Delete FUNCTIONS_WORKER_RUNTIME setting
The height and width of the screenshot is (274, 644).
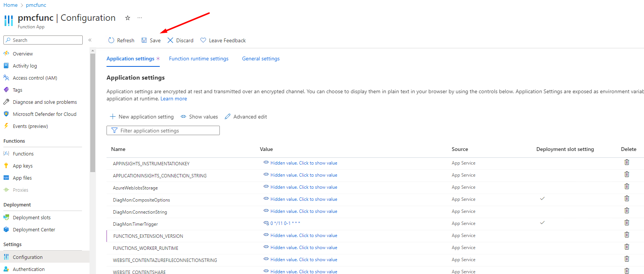point(627,247)
